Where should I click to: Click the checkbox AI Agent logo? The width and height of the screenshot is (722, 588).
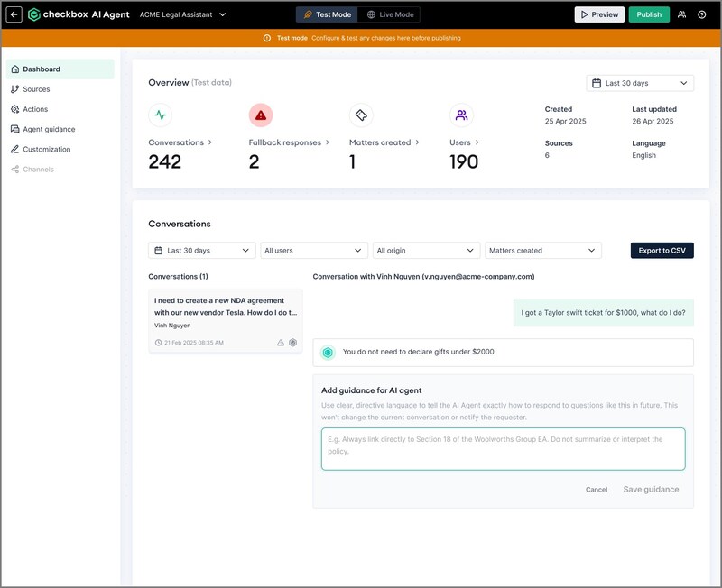coord(79,14)
